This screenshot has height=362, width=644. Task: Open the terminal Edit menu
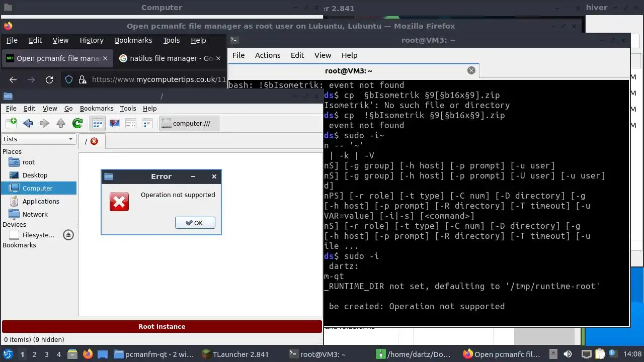tap(297, 55)
